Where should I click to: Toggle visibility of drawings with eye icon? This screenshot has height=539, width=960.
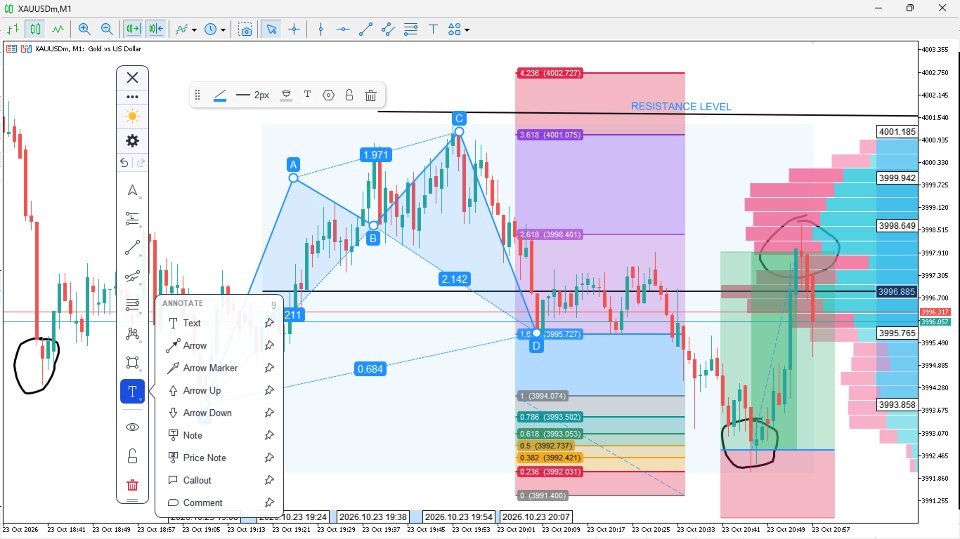(132, 427)
